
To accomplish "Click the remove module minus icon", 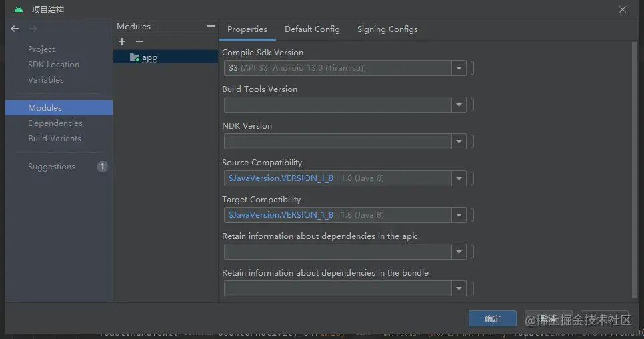I will [x=139, y=42].
